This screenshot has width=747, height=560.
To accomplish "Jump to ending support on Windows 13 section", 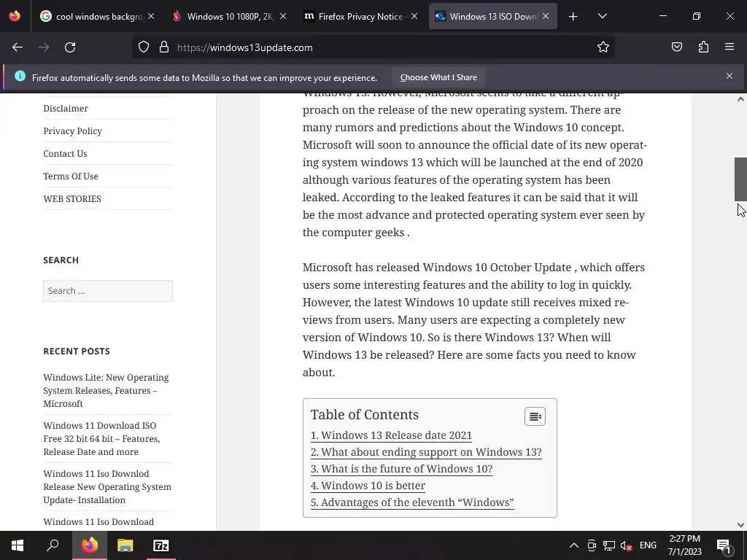I will (x=426, y=452).
